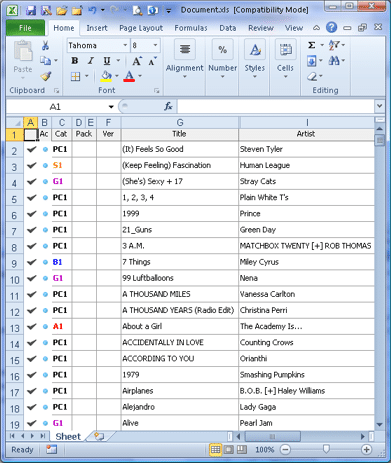Viewport: 391px width, 463px height.
Task: Open the Styles group button
Action: [255, 59]
